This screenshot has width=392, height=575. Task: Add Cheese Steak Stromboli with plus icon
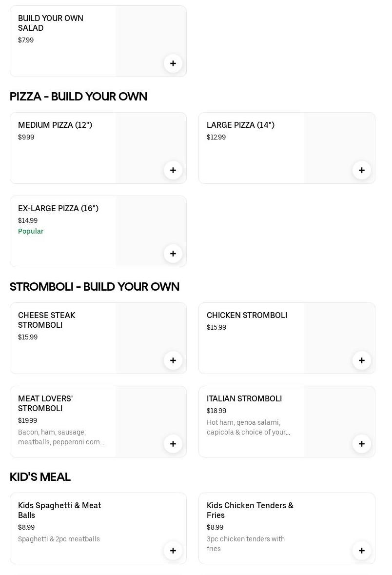tap(173, 360)
